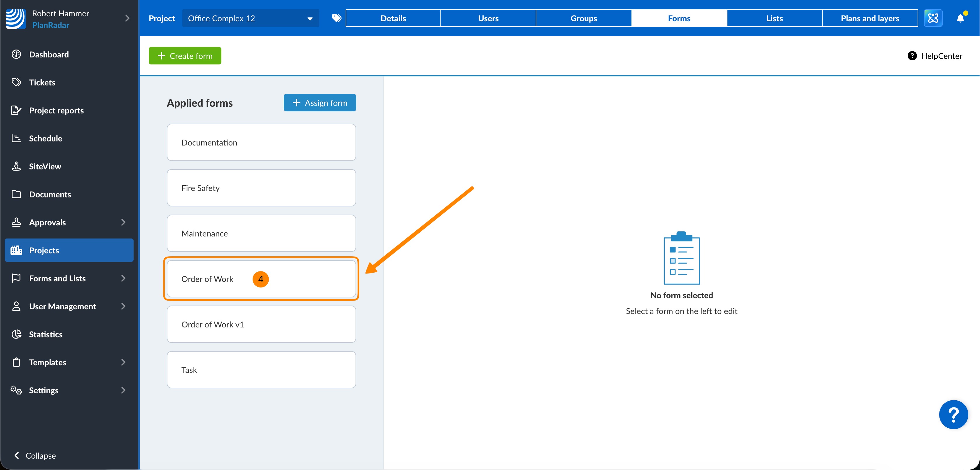Click the green Create form button
The width and height of the screenshot is (980, 470).
pyautogui.click(x=185, y=56)
